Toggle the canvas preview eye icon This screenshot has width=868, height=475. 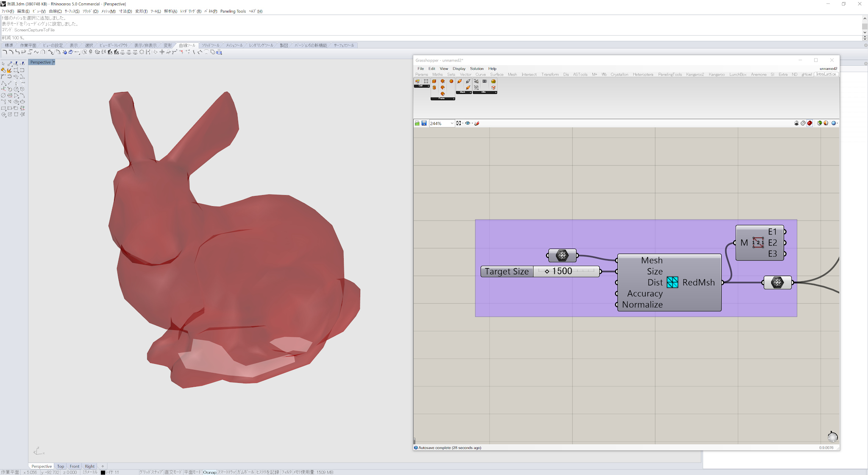pos(467,123)
